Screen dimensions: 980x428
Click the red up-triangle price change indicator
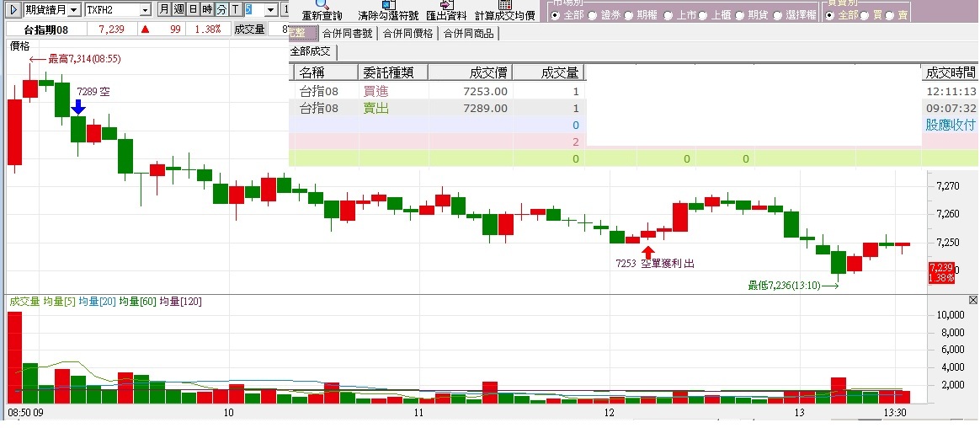point(145,29)
